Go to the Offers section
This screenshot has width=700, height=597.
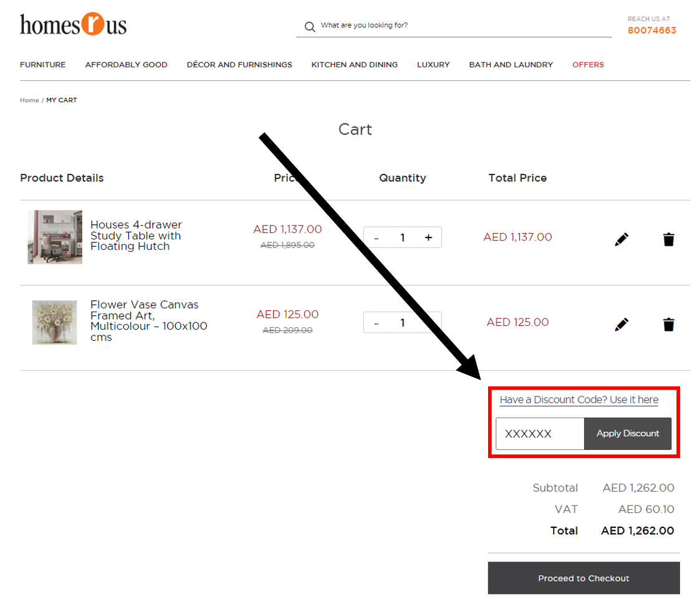click(x=588, y=65)
